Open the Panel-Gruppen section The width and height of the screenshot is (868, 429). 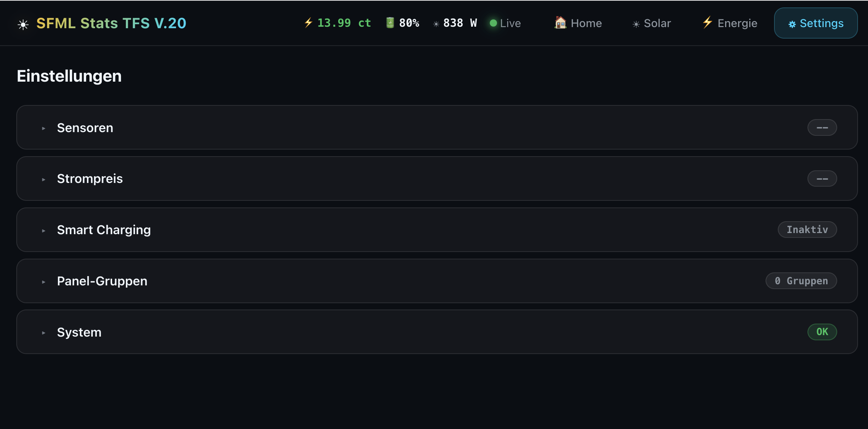click(x=437, y=281)
